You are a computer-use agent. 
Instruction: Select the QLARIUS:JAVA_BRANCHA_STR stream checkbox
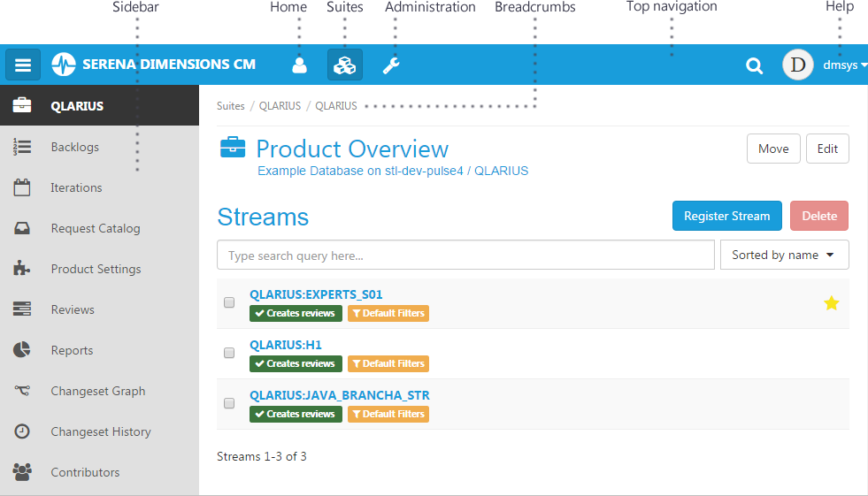[229, 403]
